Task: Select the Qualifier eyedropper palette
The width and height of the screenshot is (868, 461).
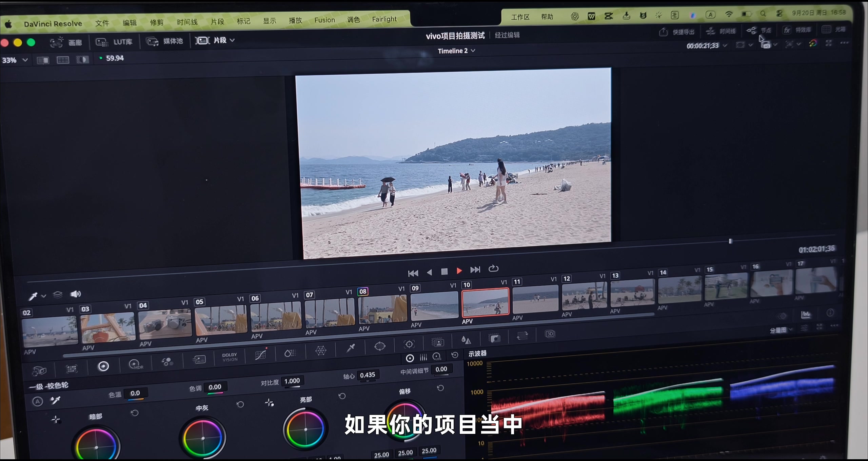Action: (351, 347)
